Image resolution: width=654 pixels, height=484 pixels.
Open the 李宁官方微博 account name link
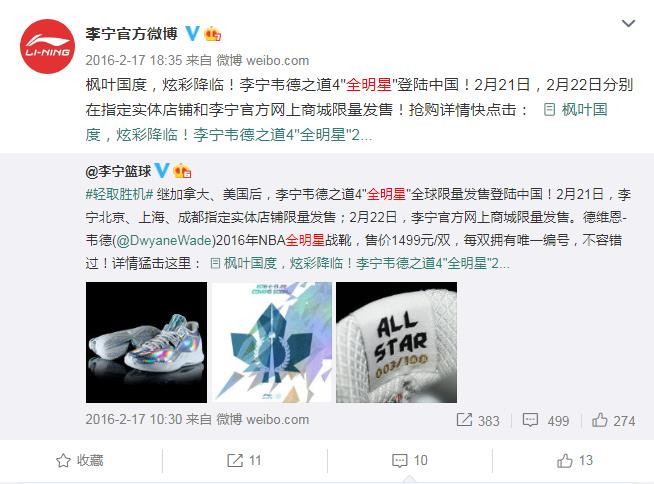click(131, 34)
